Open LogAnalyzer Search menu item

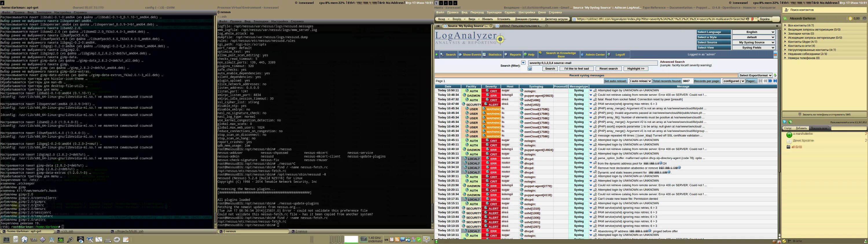coord(448,55)
